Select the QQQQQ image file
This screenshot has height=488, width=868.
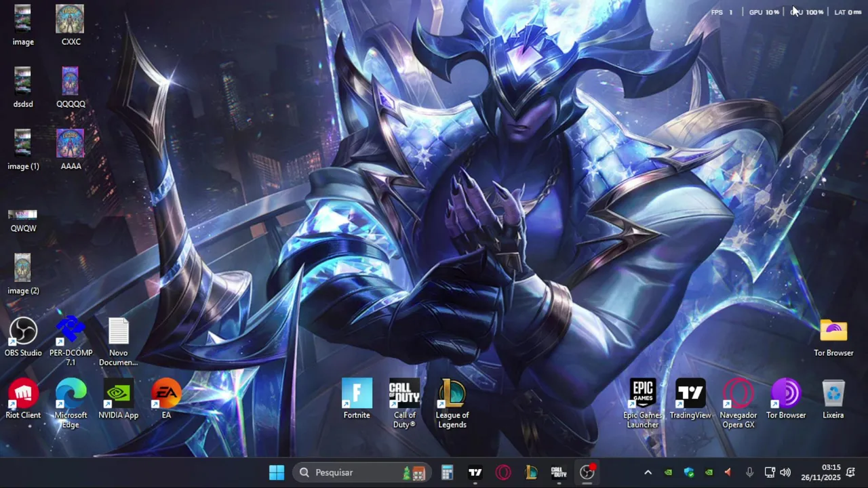coord(71,87)
